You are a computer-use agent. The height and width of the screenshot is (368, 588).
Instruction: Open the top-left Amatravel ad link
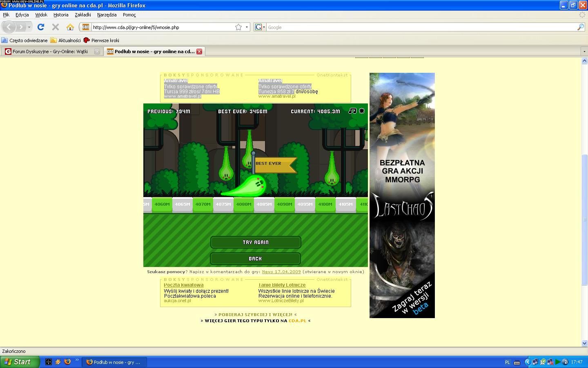point(176,81)
